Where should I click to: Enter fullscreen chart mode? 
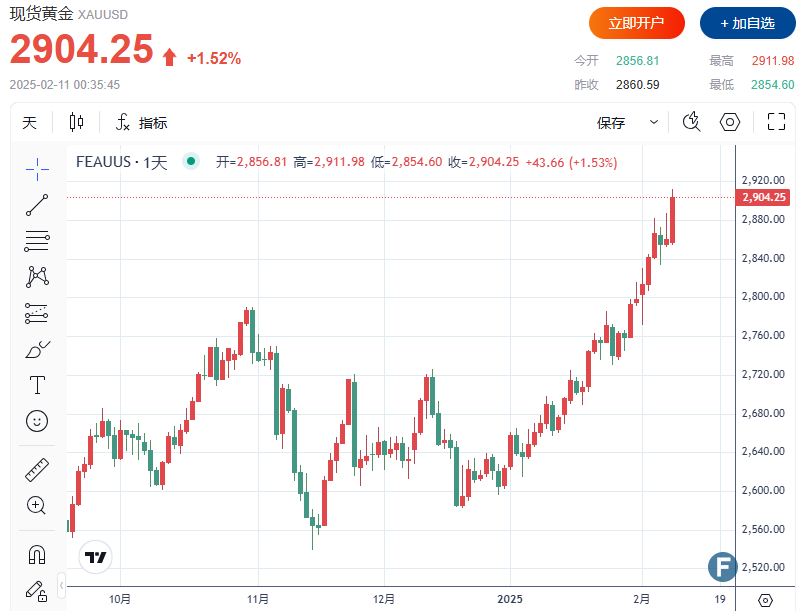point(776,123)
